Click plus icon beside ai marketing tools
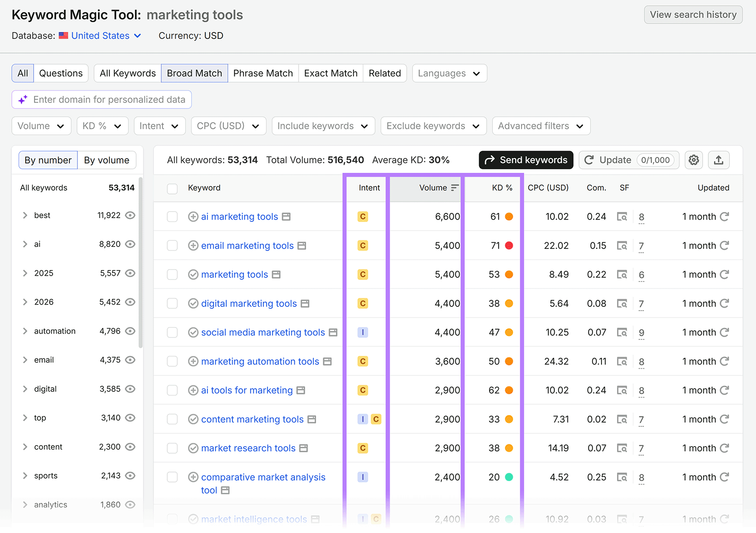 [x=193, y=217]
